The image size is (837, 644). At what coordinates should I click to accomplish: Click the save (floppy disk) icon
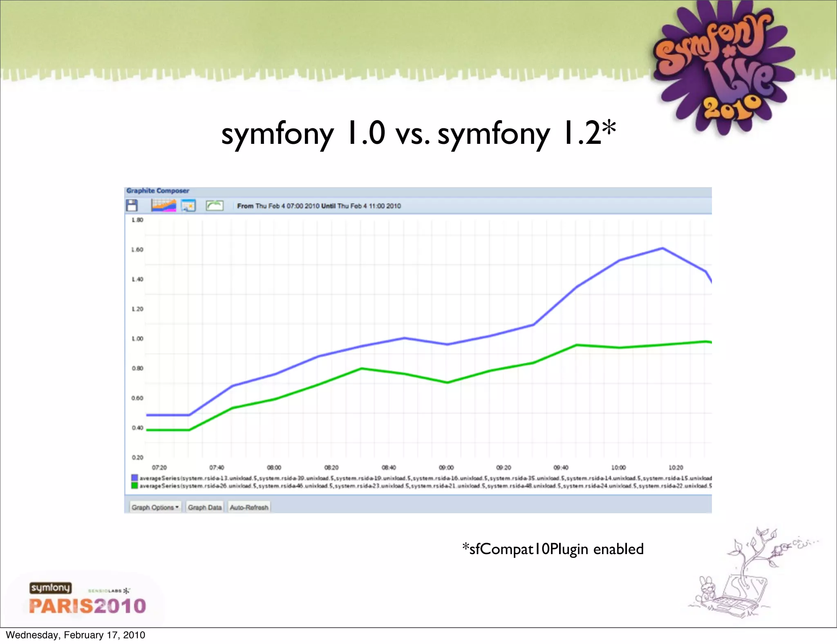[132, 205]
